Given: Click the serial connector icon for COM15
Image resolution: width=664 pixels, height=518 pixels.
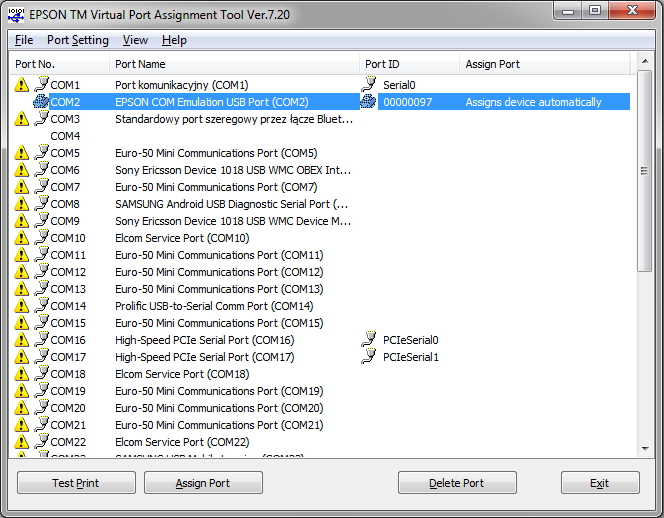Looking at the screenshot, I should point(42,322).
